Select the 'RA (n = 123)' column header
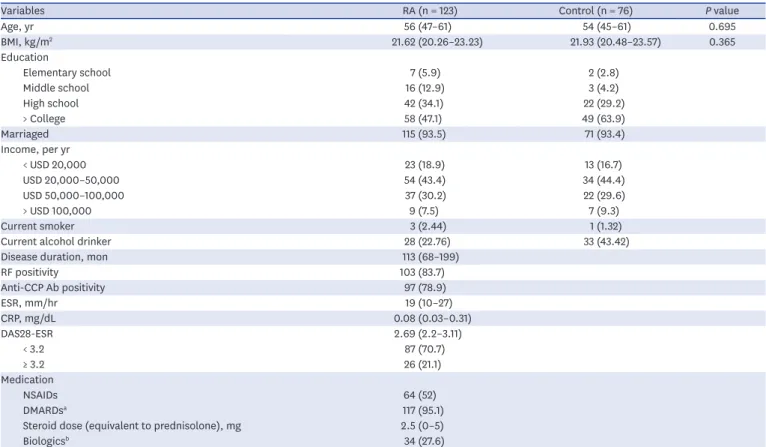Image resolution: width=766 pixels, height=447 pixels. pyautogui.click(x=430, y=11)
